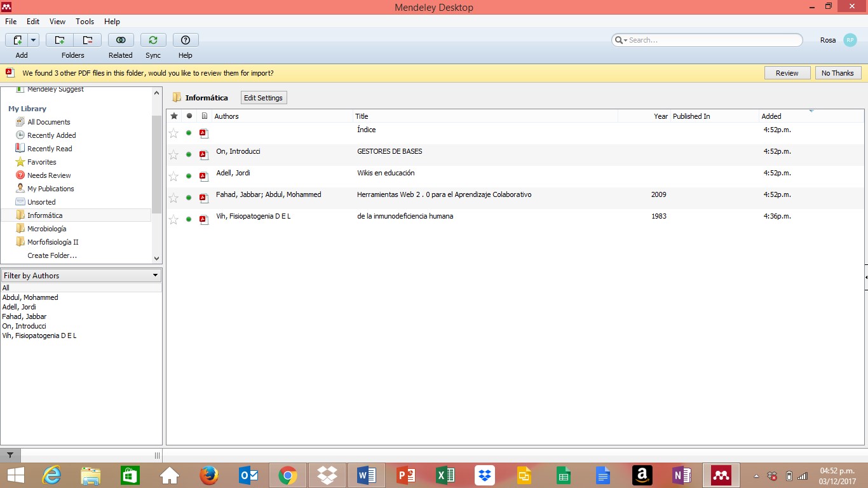Click the Help toolbar icon
Screen dimensions: 868x488
click(186, 40)
